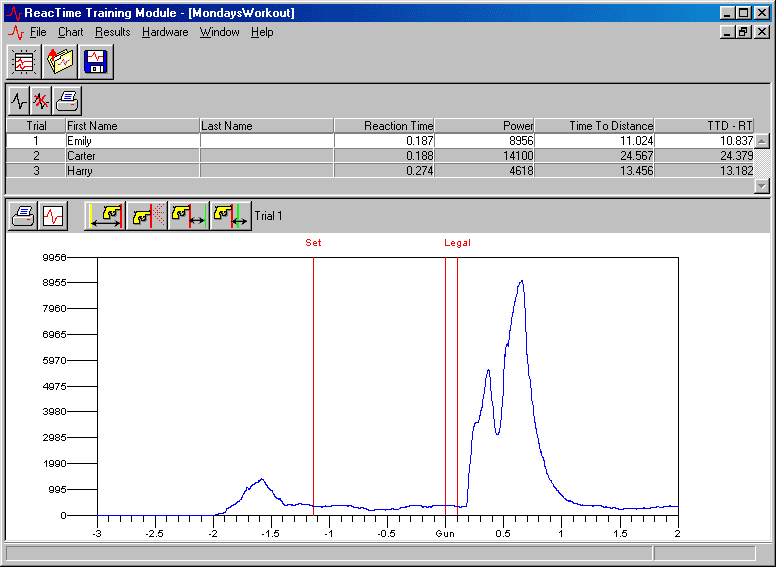This screenshot has height=567, width=776.
Task: Print the trial results table
Action: coord(68,100)
